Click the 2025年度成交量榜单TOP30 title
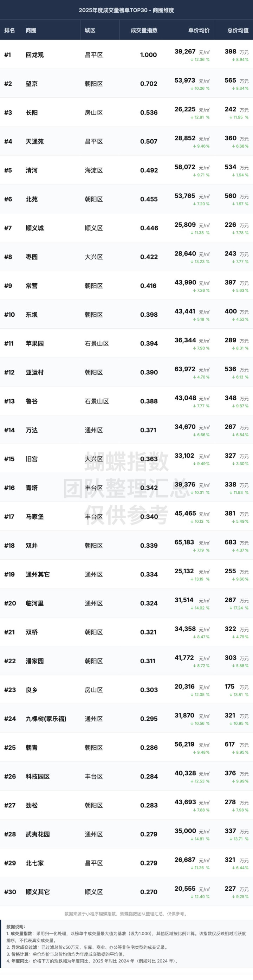253x980 pixels. 126,10
